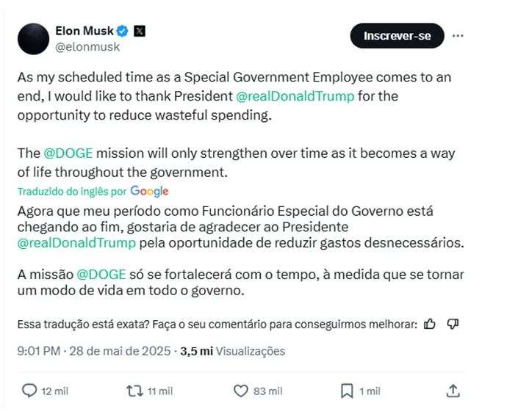The width and height of the screenshot is (507, 420).
Task: Open the @realDonaldTrump mention in the English text
Action: tap(295, 96)
